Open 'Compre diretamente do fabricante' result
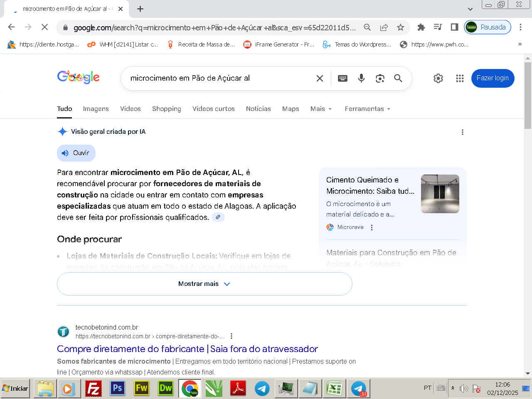532x399 pixels. pos(187,349)
